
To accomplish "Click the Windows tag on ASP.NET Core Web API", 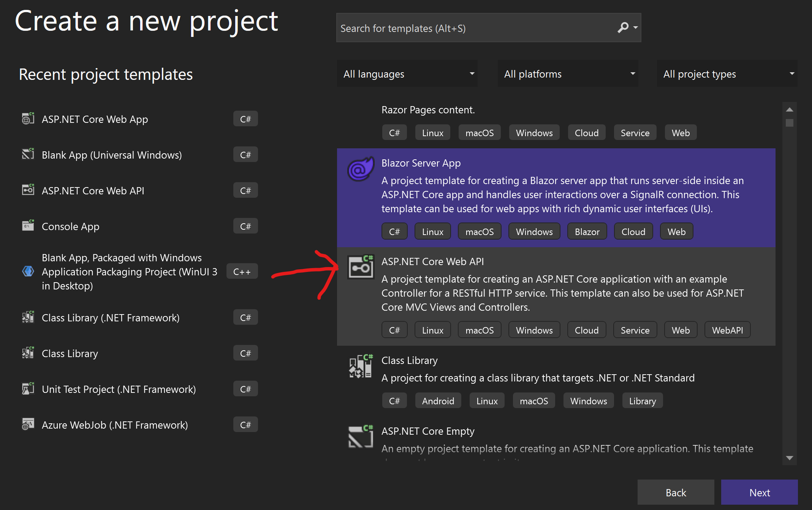I will coord(534,330).
